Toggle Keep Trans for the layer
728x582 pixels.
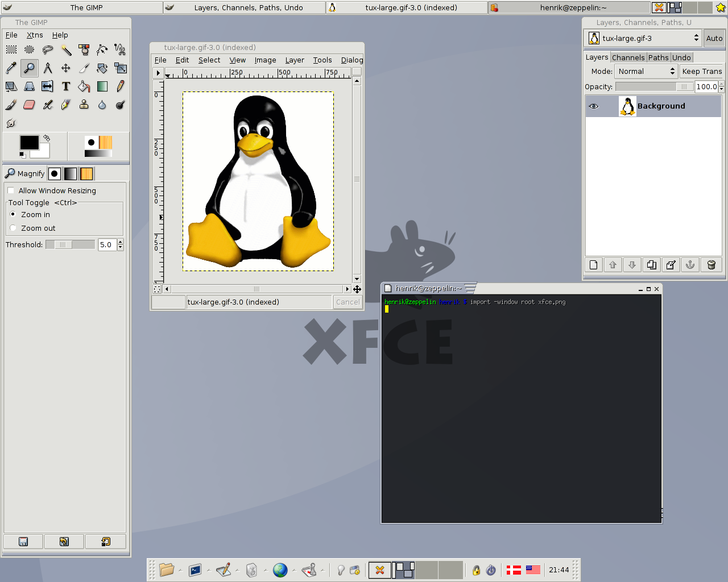tap(702, 71)
